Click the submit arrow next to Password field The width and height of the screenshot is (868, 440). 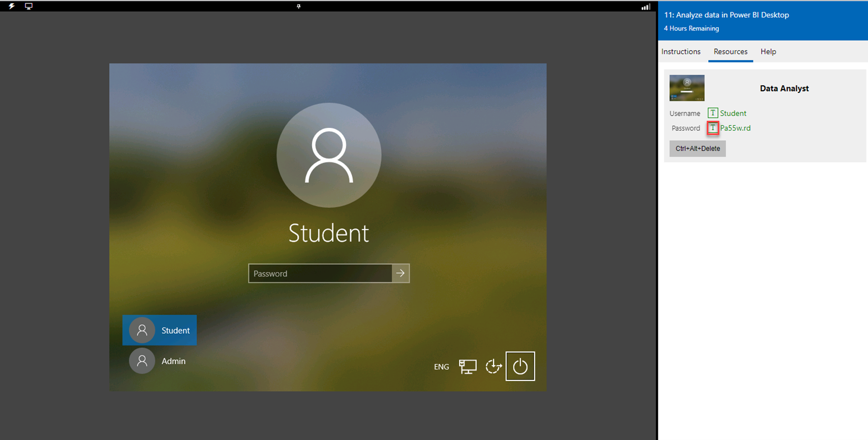(x=401, y=273)
